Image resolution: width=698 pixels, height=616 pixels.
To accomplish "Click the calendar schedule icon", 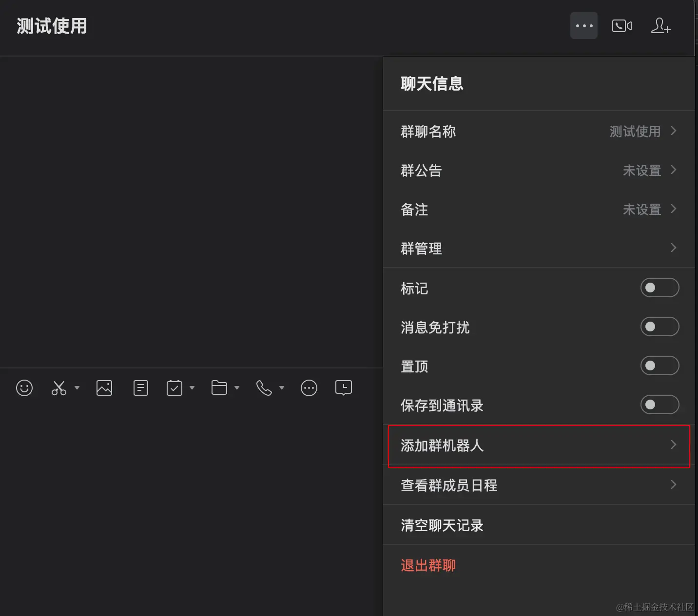I will (x=174, y=388).
